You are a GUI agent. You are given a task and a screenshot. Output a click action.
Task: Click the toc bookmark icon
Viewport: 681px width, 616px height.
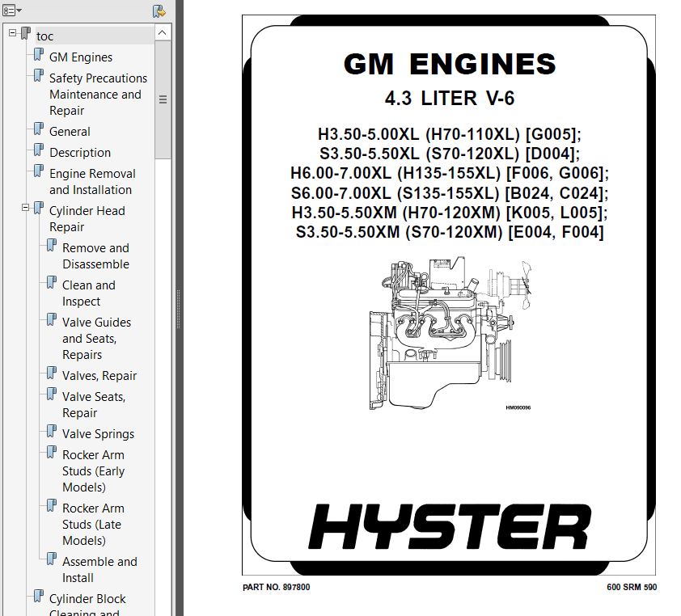(26, 33)
